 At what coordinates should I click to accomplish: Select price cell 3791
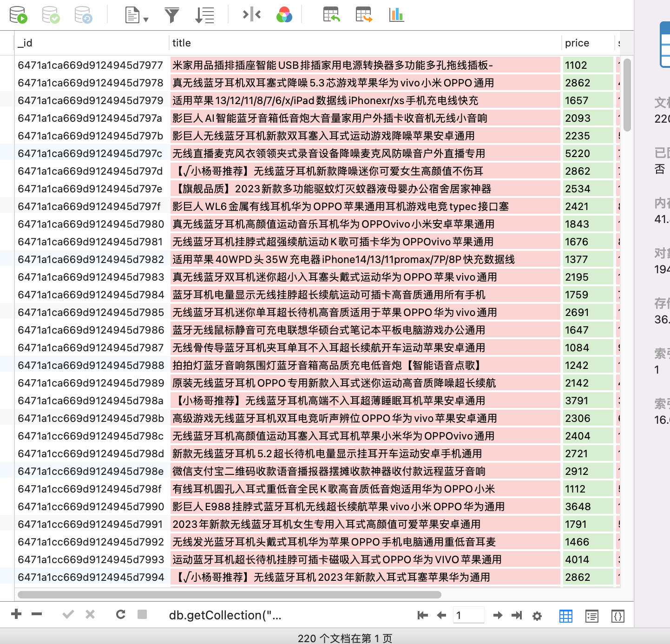[x=588, y=401]
